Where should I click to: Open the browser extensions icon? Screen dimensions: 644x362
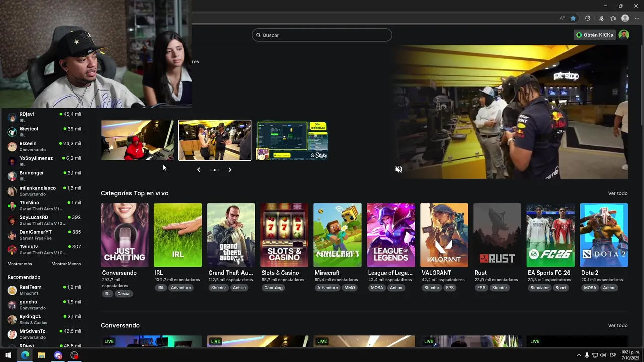pyautogui.click(x=587, y=18)
